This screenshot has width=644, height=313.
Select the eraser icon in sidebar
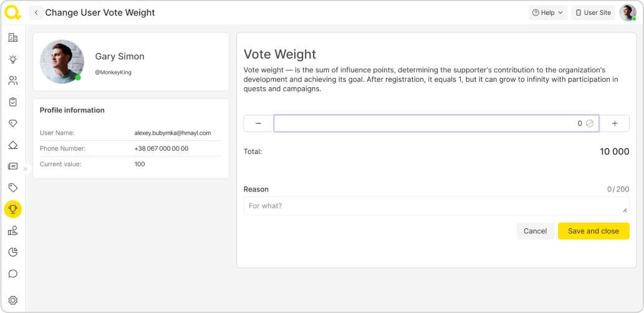[12, 145]
